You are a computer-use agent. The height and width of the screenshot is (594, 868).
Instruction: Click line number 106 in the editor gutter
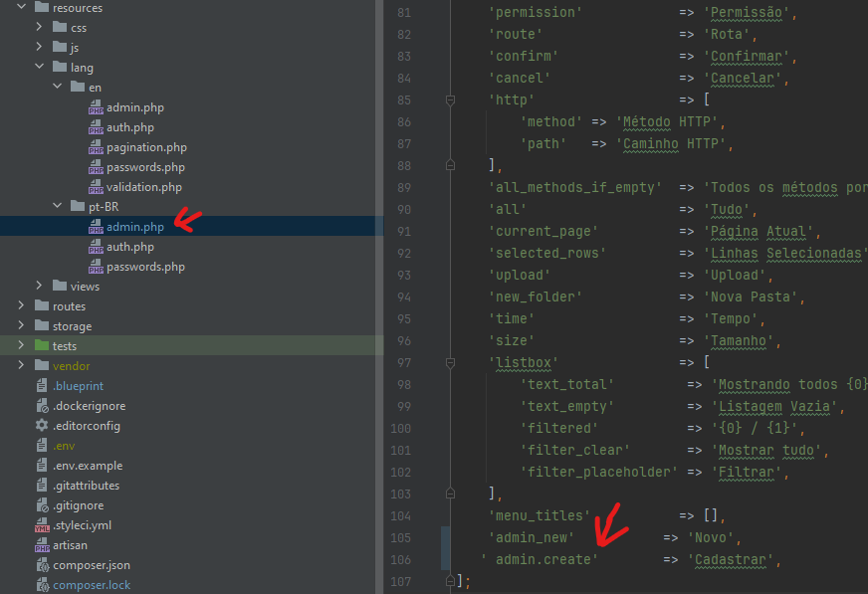400,559
